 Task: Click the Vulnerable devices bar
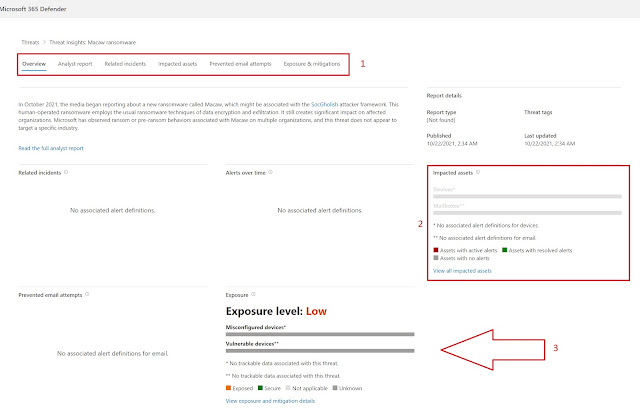[320, 350]
